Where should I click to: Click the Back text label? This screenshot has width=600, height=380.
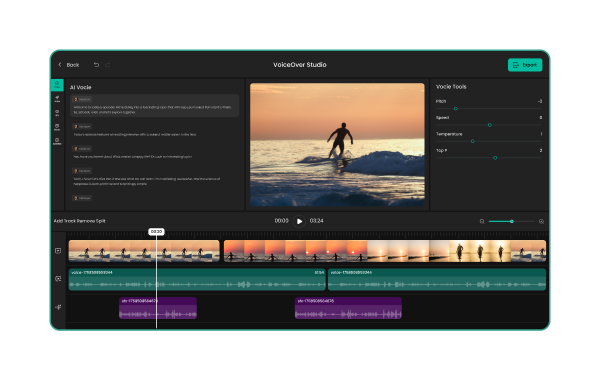[73, 65]
